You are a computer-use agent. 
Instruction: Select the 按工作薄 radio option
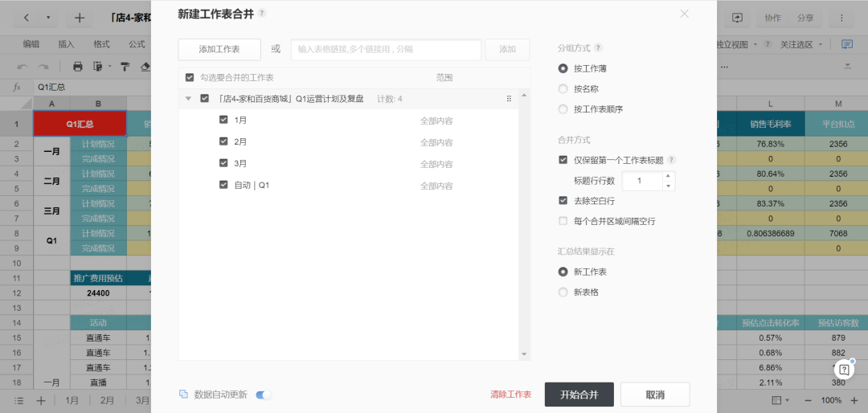click(563, 68)
